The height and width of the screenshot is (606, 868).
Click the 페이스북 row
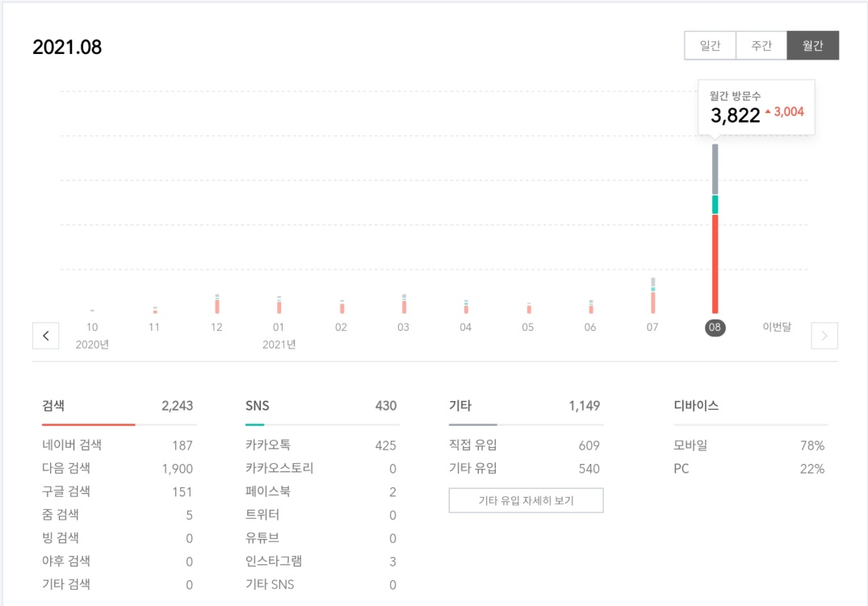[321, 491]
